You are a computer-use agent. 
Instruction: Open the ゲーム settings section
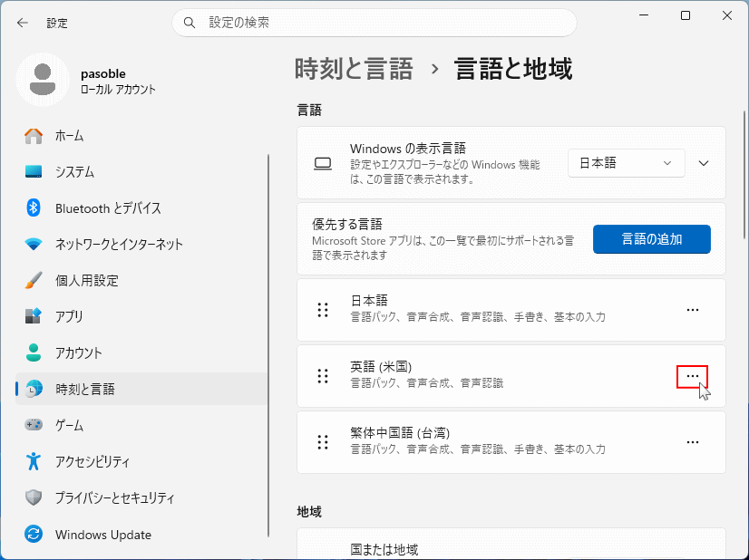[63, 424]
